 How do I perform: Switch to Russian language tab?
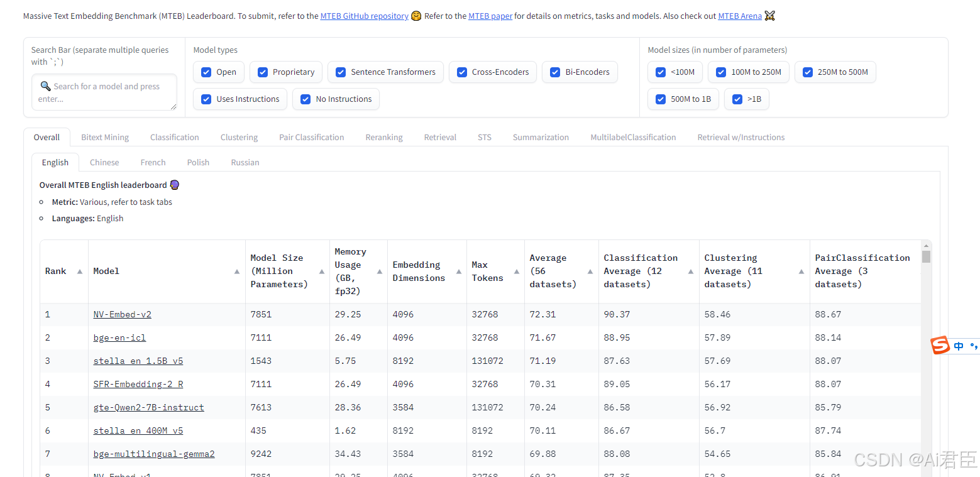coord(245,162)
